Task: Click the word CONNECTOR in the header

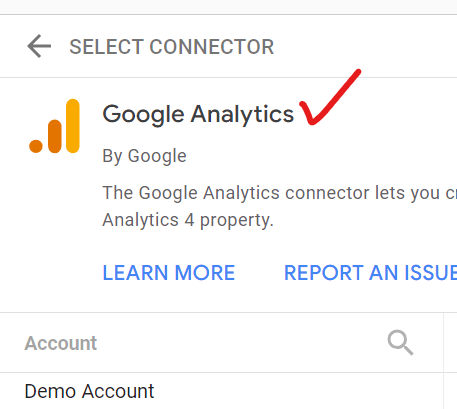Action: [212, 47]
